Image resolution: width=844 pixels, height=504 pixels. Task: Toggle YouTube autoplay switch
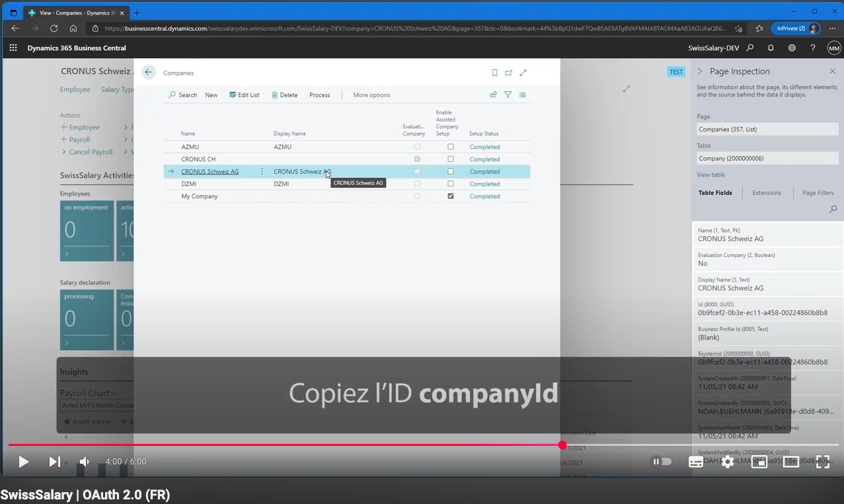pyautogui.click(x=662, y=462)
